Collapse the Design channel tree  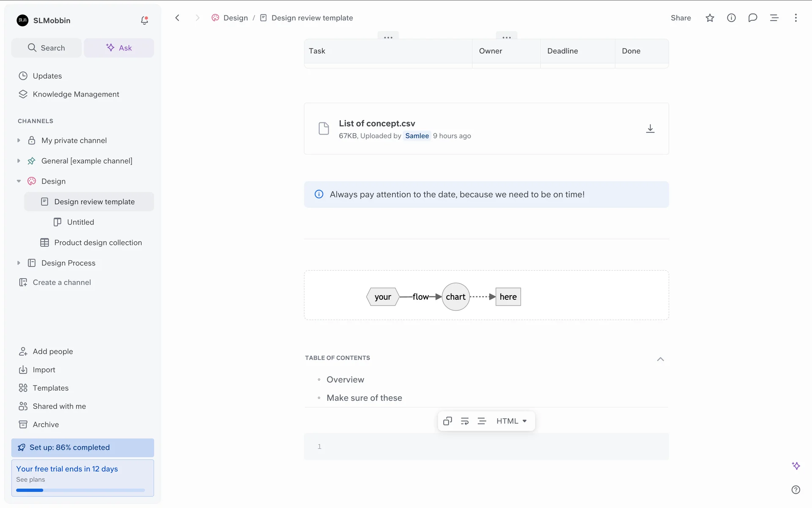click(x=19, y=181)
